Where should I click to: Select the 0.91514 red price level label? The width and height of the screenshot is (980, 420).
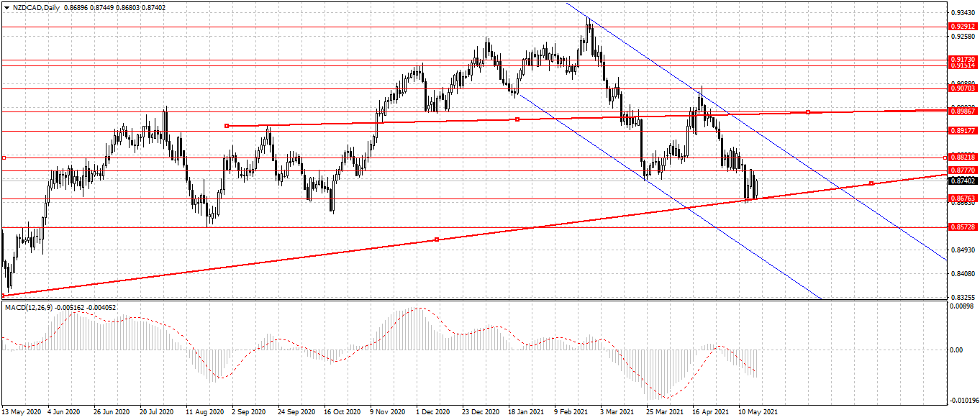(963, 65)
